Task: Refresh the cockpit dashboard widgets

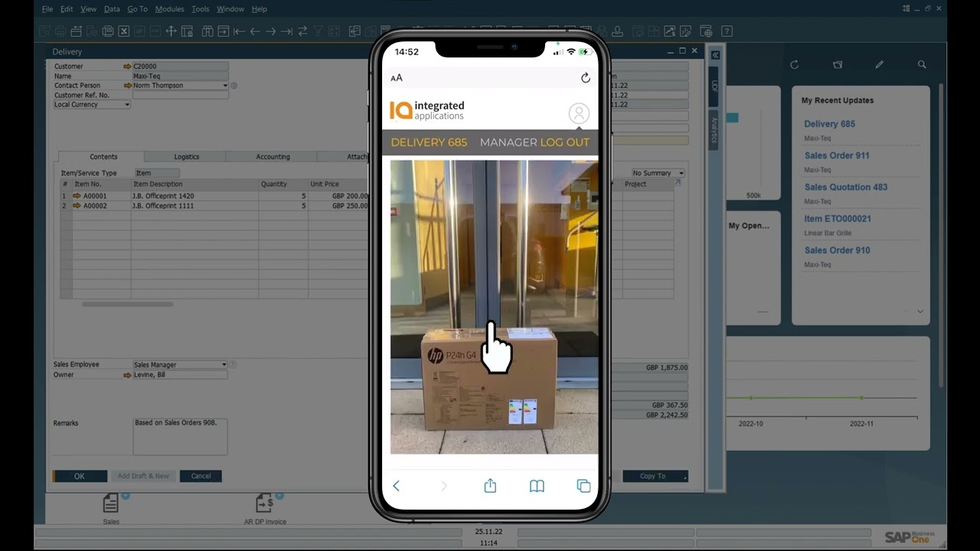Action: coord(794,65)
